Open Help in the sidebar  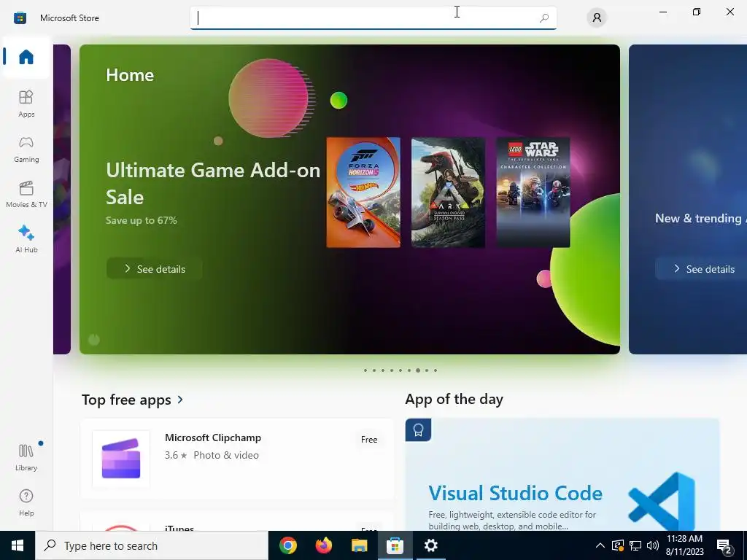(x=26, y=503)
